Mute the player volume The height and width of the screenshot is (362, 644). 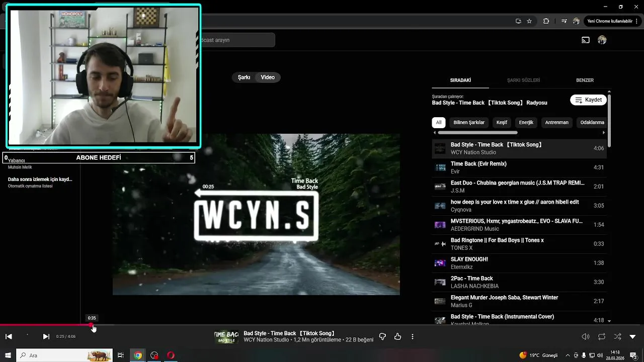coord(586,336)
